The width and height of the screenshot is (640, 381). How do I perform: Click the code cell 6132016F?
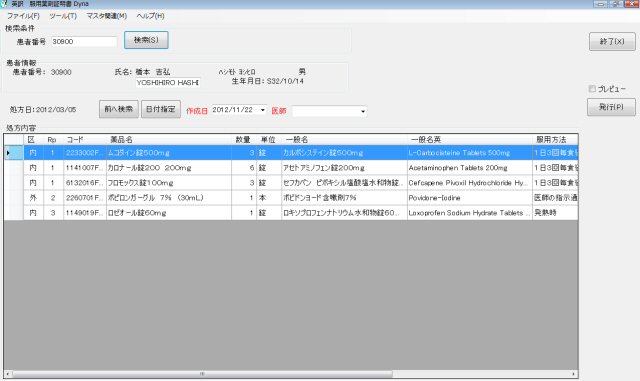(x=85, y=183)
